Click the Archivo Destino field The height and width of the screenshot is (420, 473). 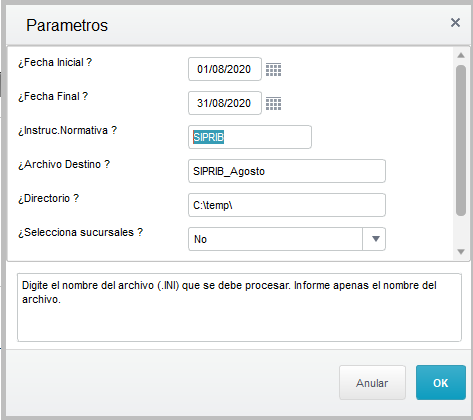[x=287, y=171]
